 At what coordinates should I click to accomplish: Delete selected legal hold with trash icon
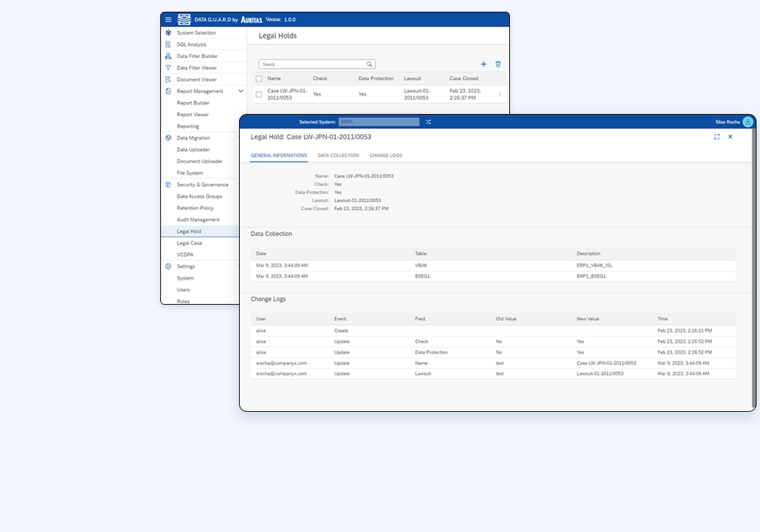[497, 64]
